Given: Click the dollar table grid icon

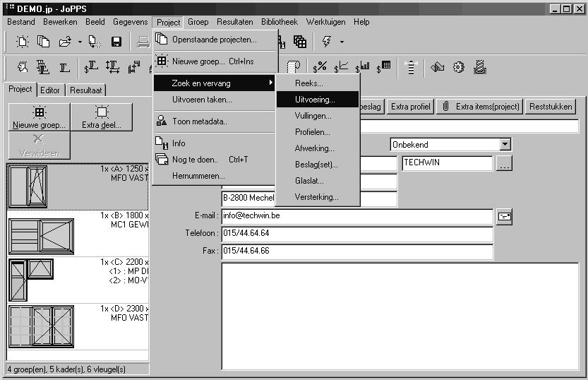Looking at the screenshot, I should [383, 67].
